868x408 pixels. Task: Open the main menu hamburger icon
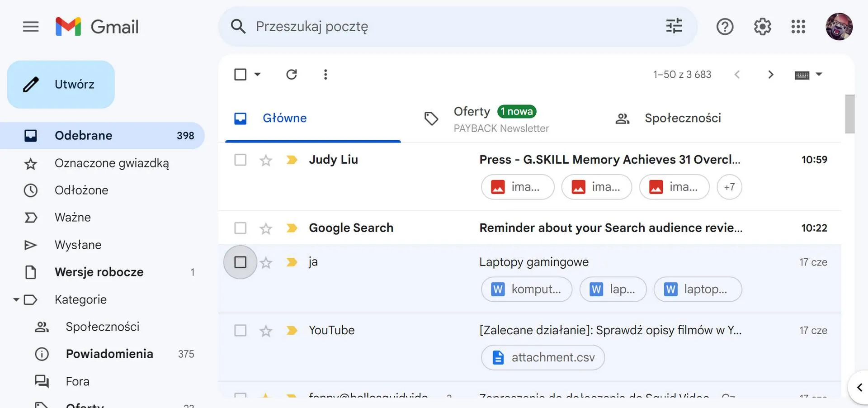31,27
